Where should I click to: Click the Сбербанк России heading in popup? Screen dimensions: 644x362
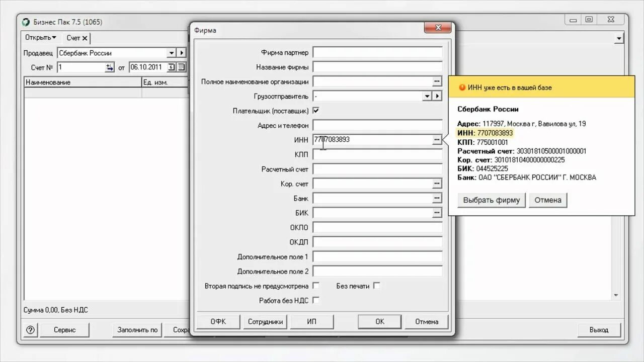point(488,109)
